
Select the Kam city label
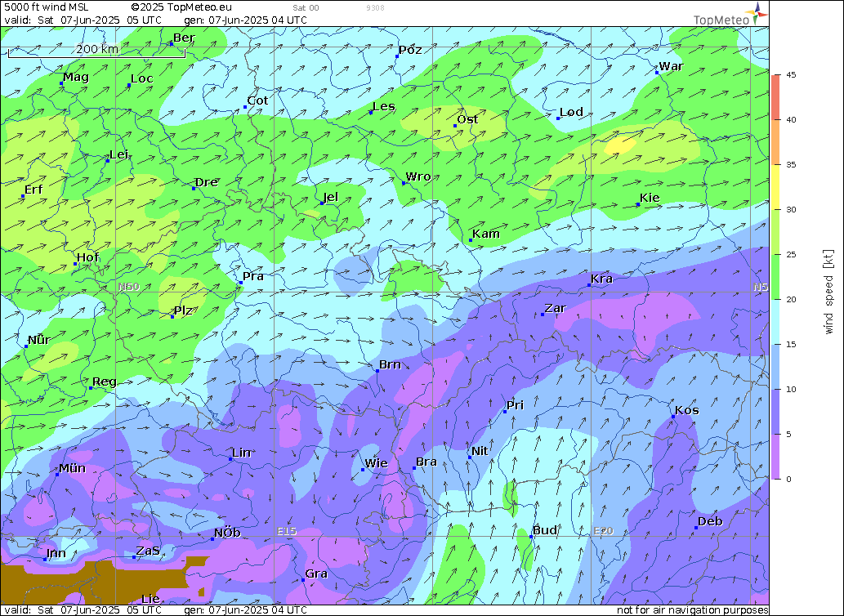486,234
